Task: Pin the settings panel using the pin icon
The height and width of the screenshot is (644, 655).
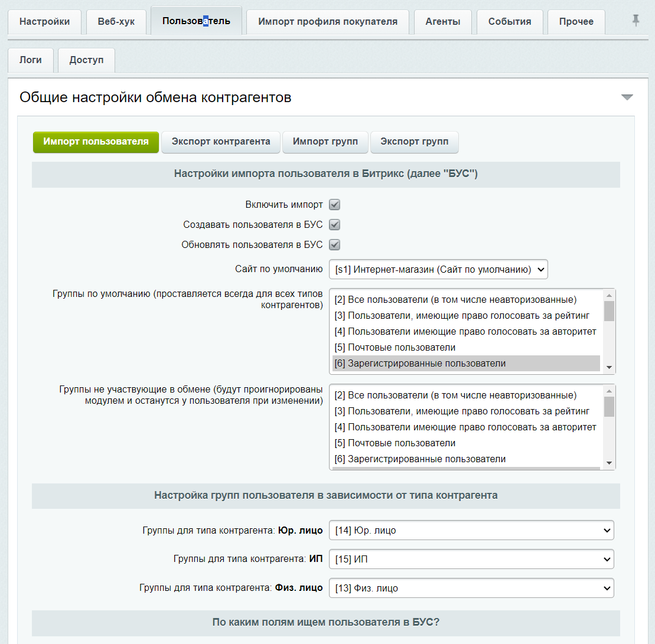Action: [634, 21]
